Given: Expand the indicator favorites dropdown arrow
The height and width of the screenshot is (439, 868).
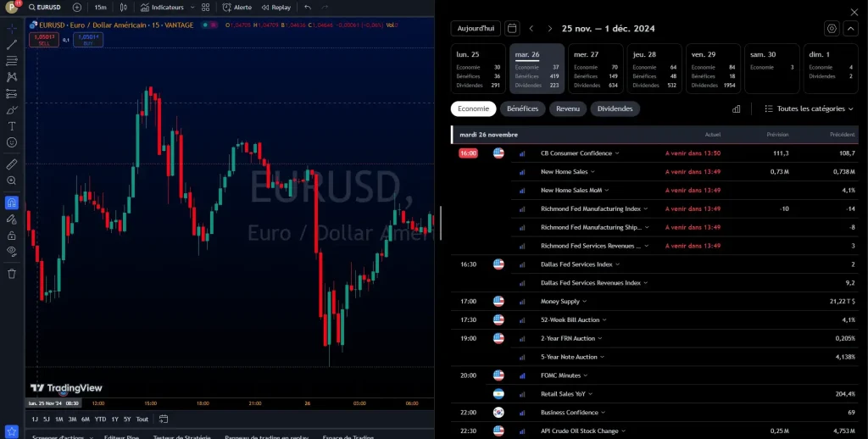Looking at the screenshot, I should tap(192, 7).
